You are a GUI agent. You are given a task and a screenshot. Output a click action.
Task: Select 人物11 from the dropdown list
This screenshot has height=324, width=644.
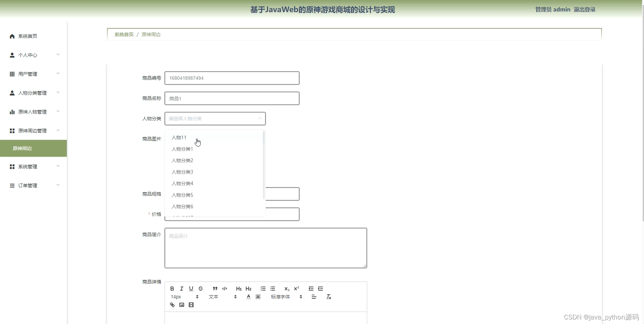tap(215, 137)
